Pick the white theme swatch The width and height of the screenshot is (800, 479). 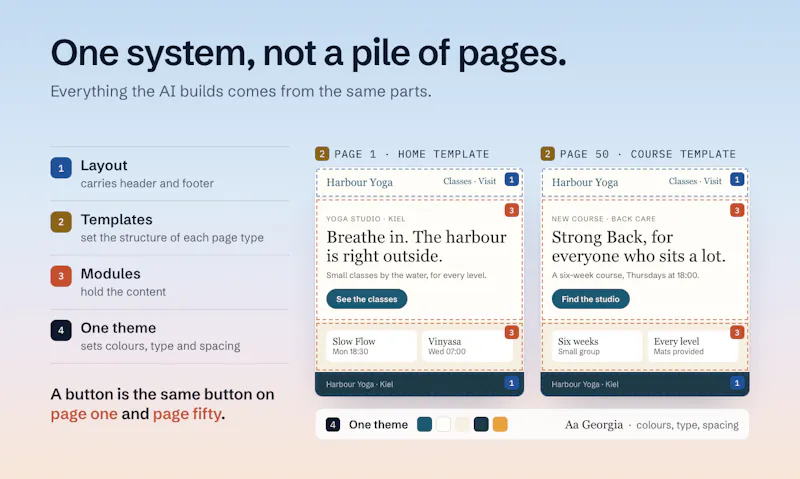(x=443, y=424)
